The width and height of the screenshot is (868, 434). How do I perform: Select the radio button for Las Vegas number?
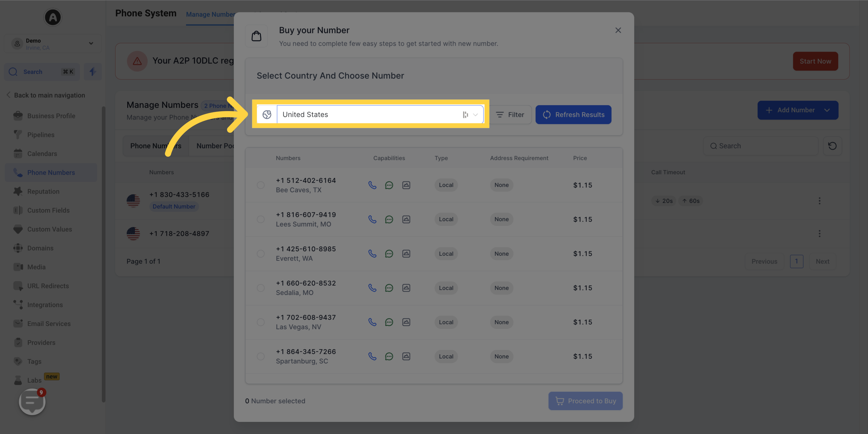pyautogui.click(x=260, y=322)
